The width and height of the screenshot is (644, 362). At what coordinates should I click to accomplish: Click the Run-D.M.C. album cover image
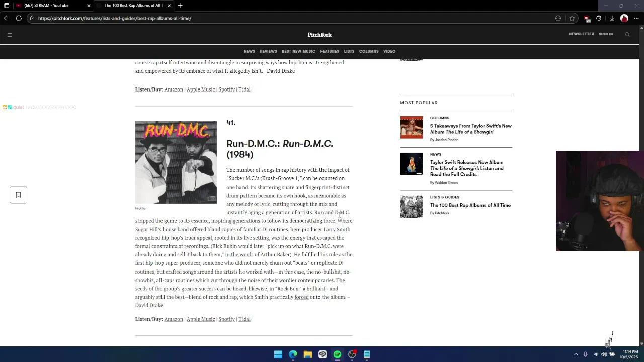point(176,162)
